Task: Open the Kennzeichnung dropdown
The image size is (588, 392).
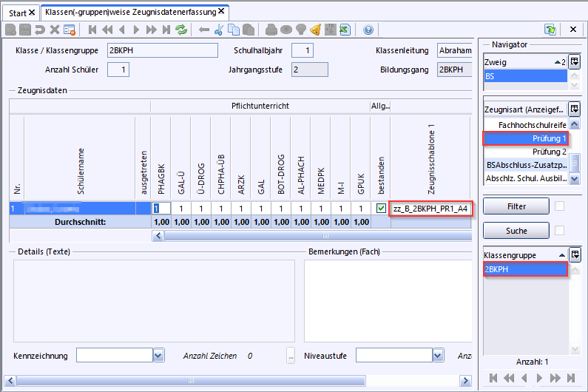Action: click(158, 355)
